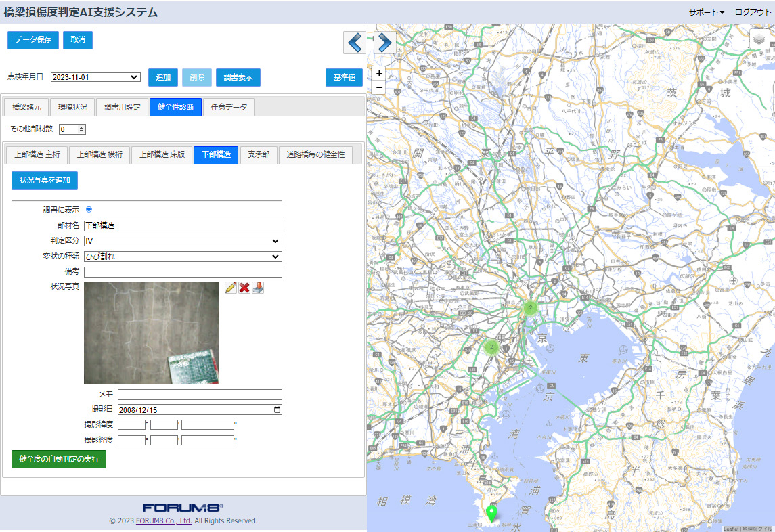Click the 備考 input field
Screen dimensions: 775x532
pyautogui.click(x=183, y=272)
